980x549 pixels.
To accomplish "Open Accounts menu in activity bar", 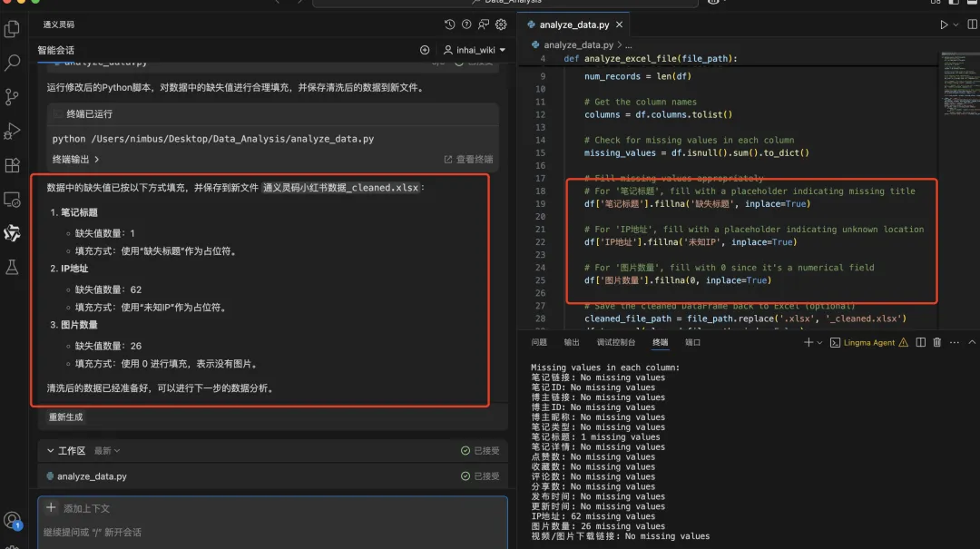I will [12, 520].
